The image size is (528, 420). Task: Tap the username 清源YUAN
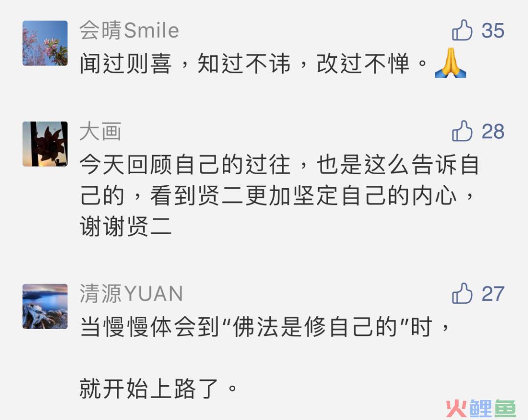coord(132,293)
